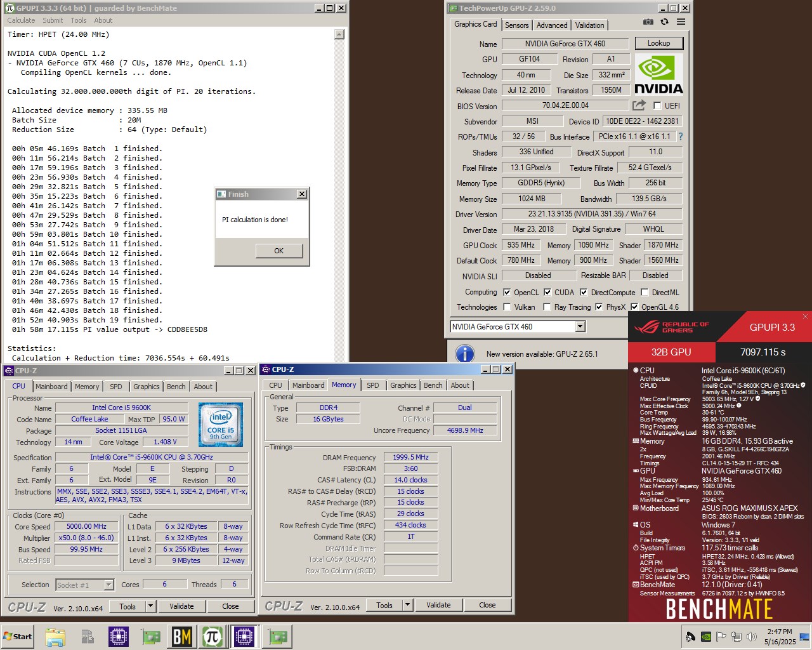
Task: Click Close in the CPU-Z Memory window
Action: [487, 605]
